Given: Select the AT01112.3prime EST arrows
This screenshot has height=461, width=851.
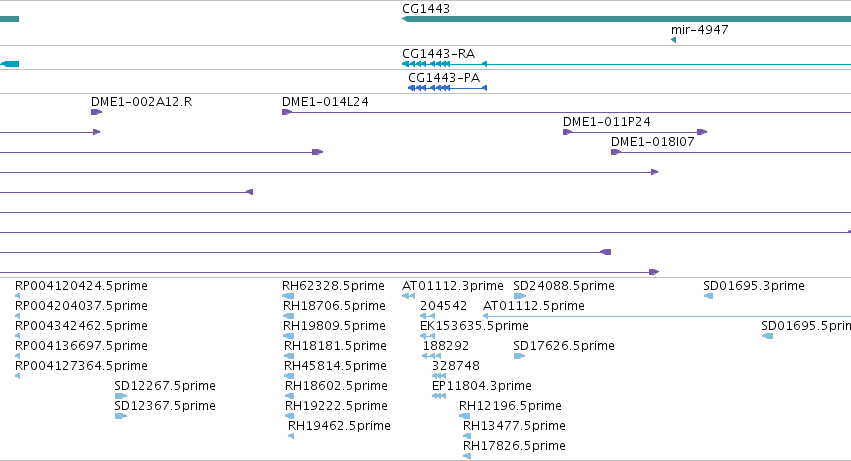Looking at the screenshot, I should click(x=408, y=296).
